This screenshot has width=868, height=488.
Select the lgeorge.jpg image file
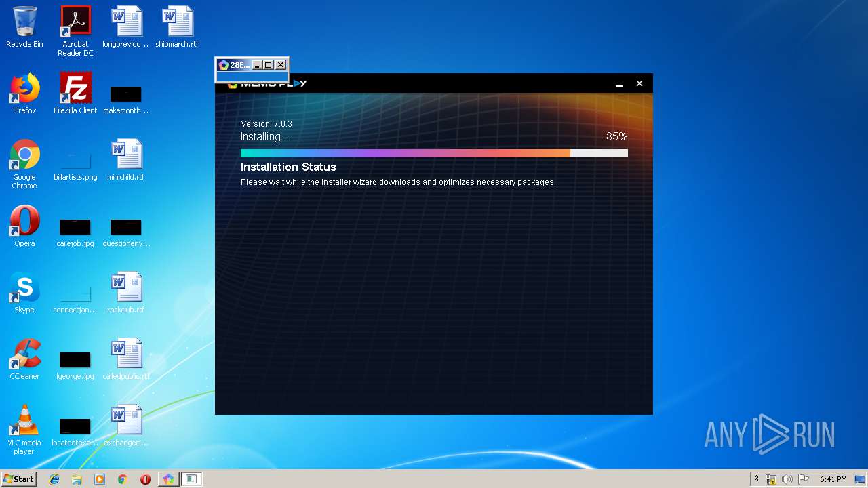click(75, 365)
